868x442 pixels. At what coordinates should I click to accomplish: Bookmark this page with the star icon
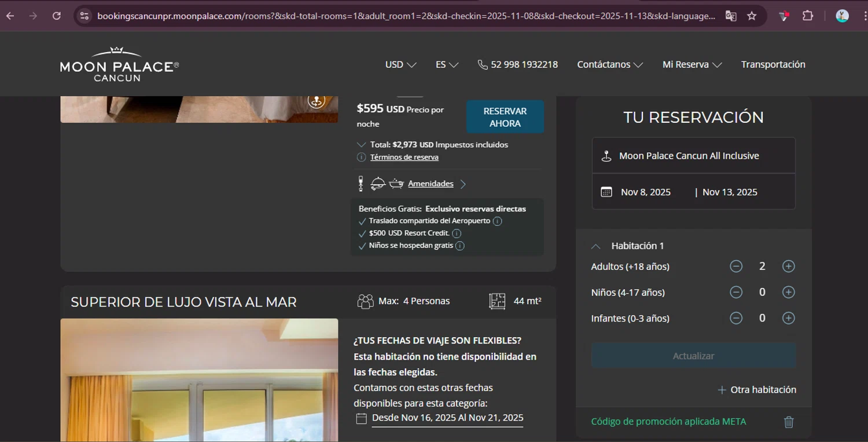[752, 16]
